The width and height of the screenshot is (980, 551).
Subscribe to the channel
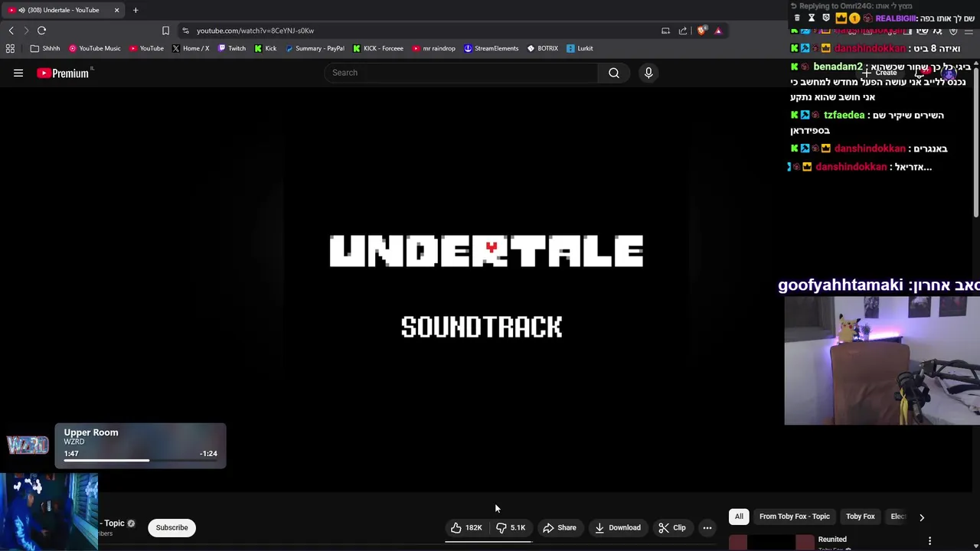pos(171,527)
